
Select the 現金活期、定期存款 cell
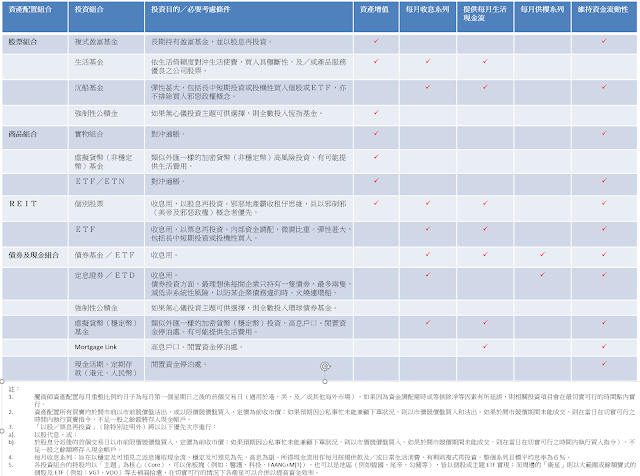pyautogui.click(x=106, y=369)
